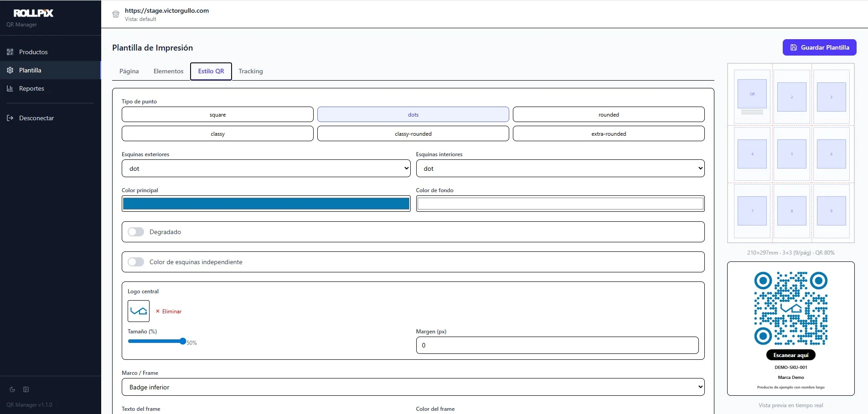Click the '50%' size value label

coord(191,343)
